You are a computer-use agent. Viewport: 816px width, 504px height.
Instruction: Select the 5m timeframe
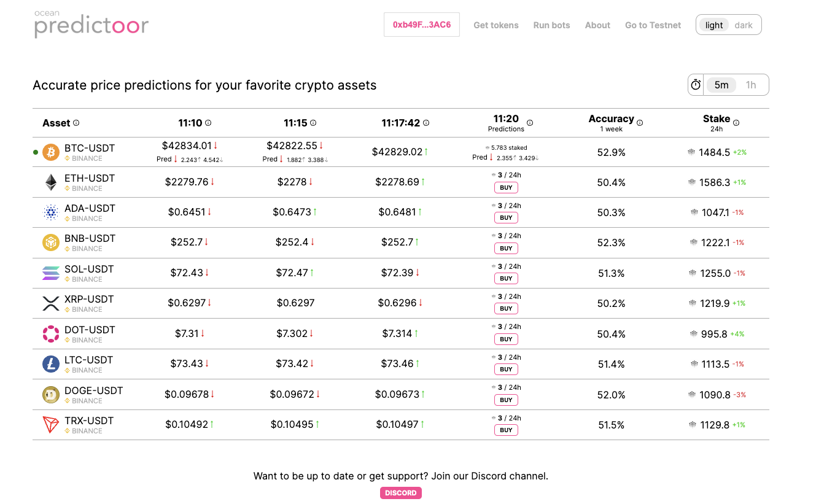[x=721, y=85]
